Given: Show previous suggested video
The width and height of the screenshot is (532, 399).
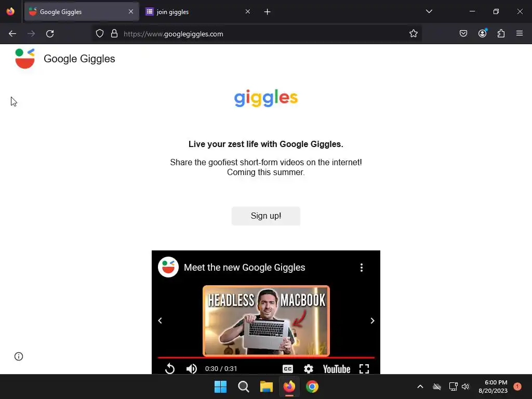Looking at the screenshot, I should pos(160,321).
